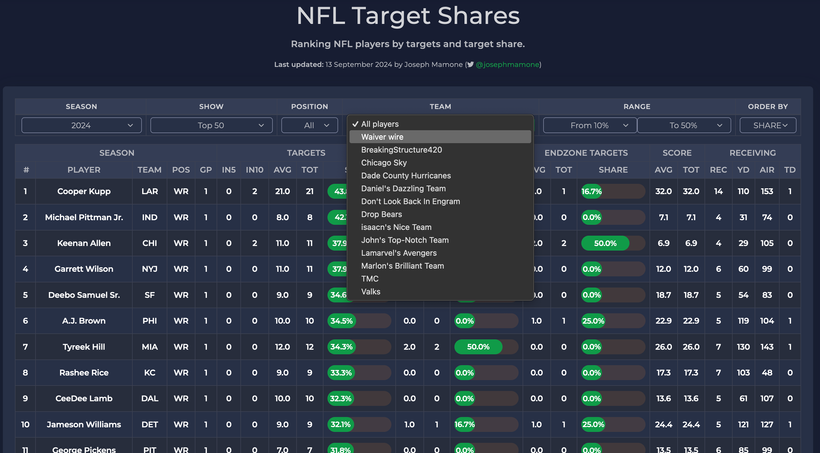Open the @josephmamone profile link

pos(507,65)
